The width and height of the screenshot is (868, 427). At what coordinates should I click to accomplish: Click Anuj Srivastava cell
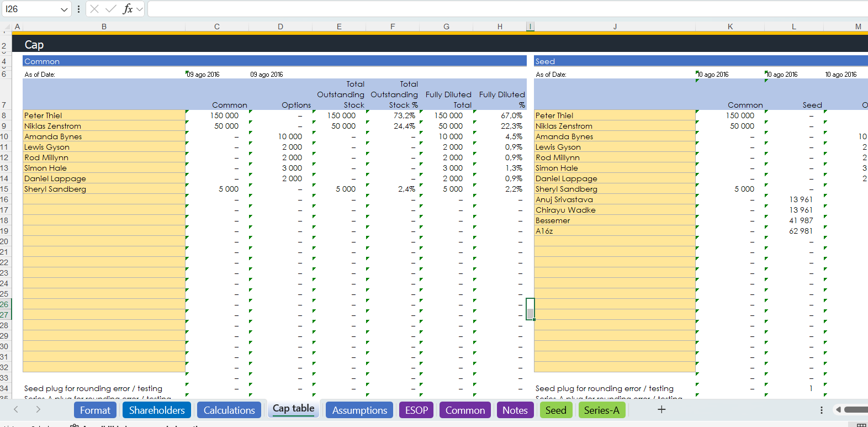click(x=615, y=199)
